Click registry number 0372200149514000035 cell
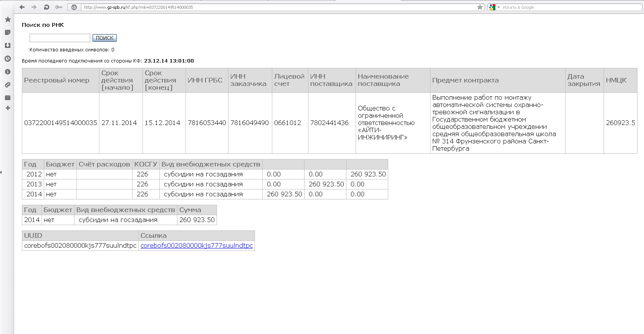 pos(61,123)
